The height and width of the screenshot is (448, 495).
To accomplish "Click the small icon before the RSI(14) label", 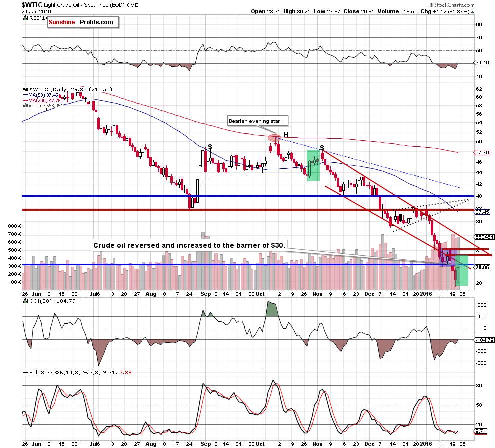I will pyautogui.click(x=26, y=18).
